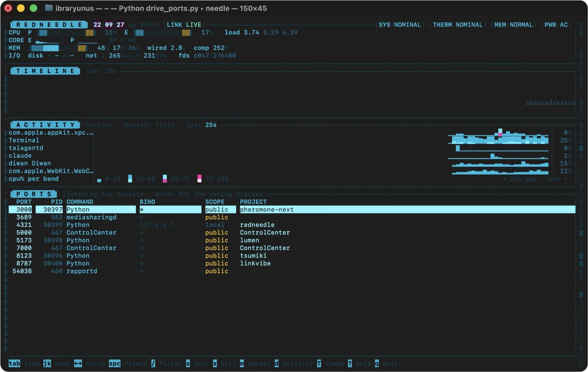Select the ACTIVITY panel header

pyautogui.click(x=45, y=125)
